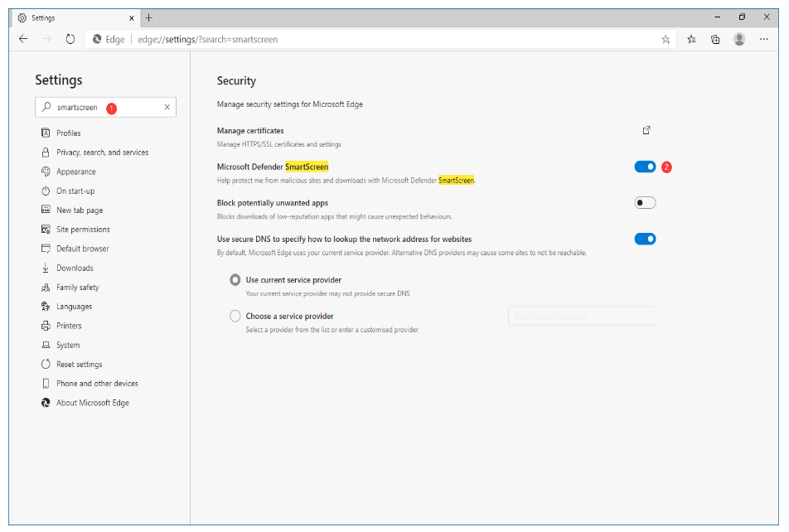789x532 pixels.
Task: Open Printers settings
Action: [69, 326]
